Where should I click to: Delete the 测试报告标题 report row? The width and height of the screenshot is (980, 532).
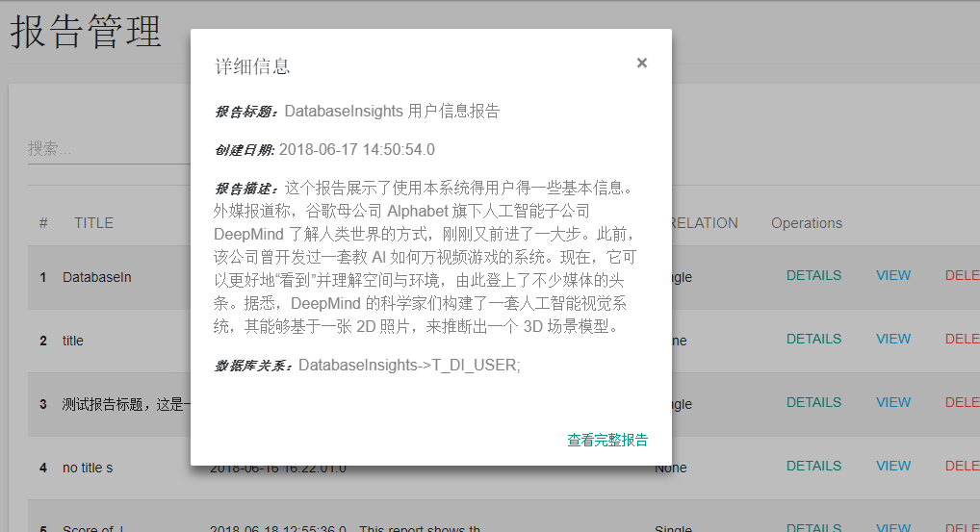click(x=962, y=403)
